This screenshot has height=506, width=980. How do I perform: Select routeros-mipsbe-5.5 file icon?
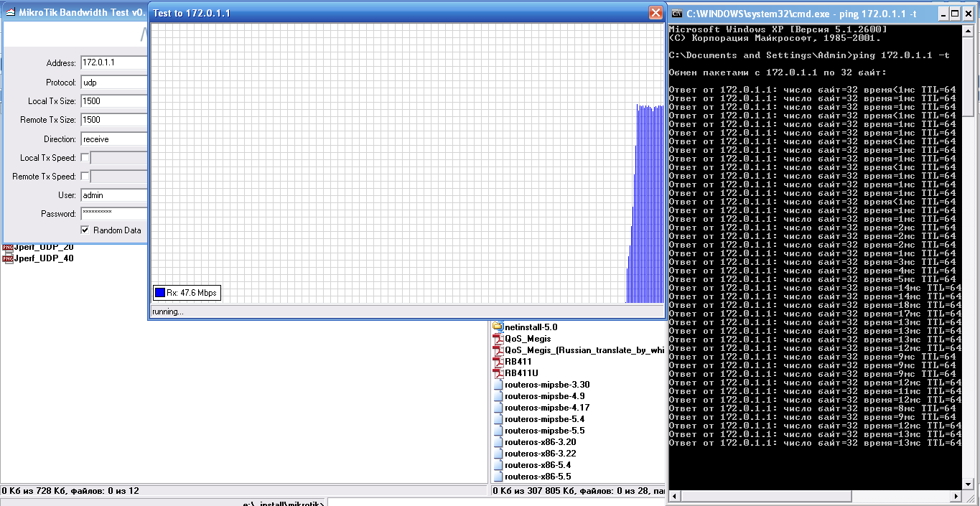[x=498, y=431]
